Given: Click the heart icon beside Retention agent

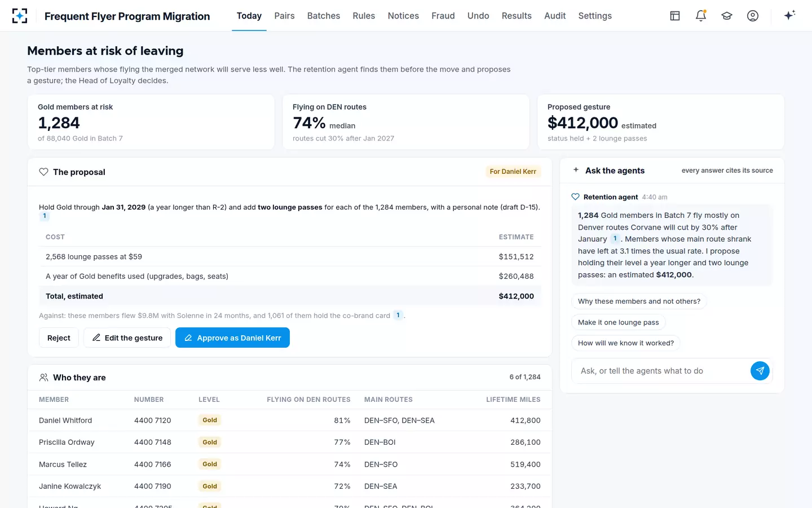Looking at the screenshot, I should coord(575,197).
